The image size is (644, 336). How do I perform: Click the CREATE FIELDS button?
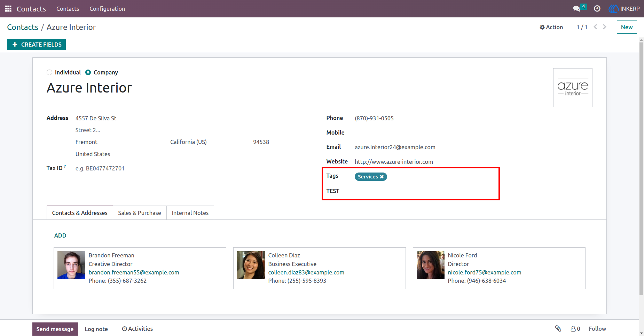point(36,45)
